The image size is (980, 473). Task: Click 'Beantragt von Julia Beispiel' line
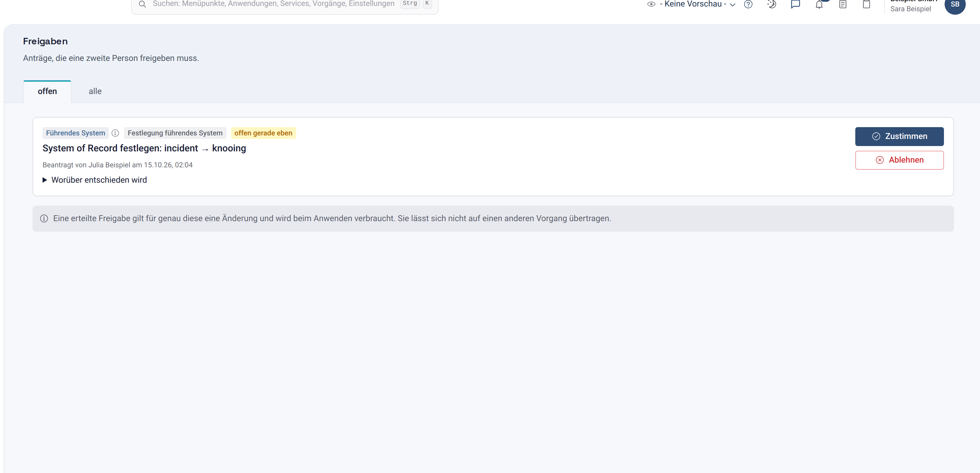click(118, 165)
